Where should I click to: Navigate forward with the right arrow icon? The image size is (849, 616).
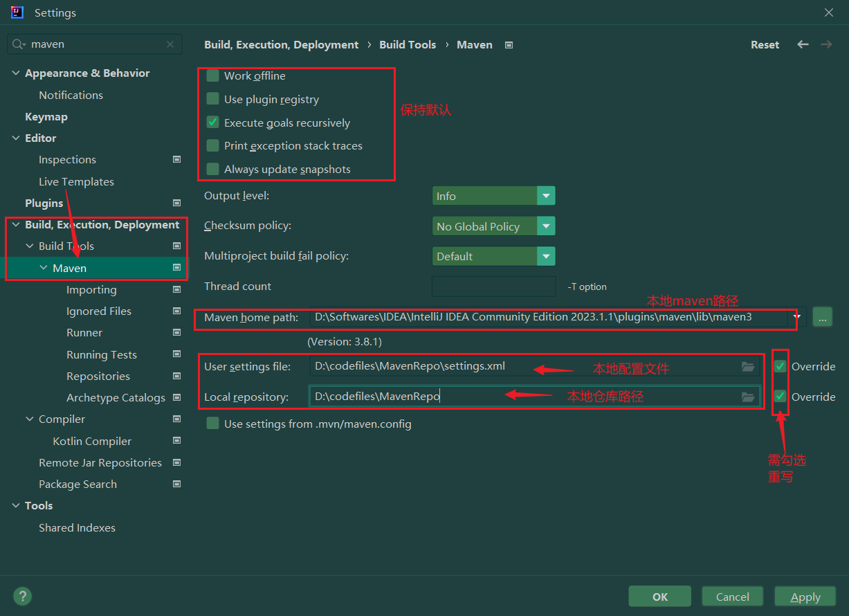826,44
